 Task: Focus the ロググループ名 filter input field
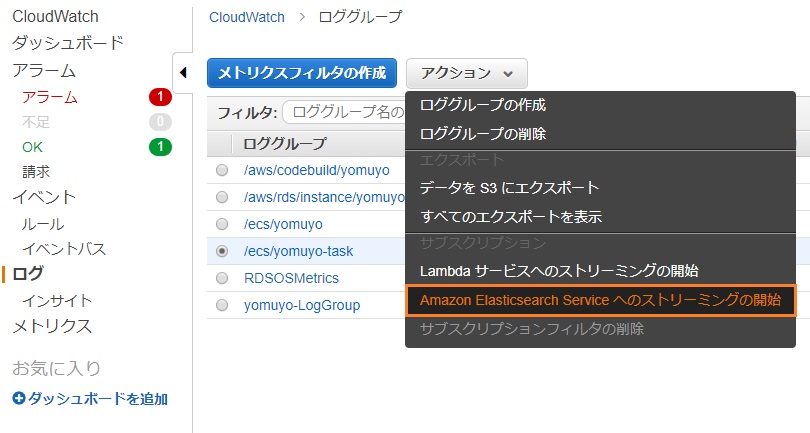[x=345, y=112]
